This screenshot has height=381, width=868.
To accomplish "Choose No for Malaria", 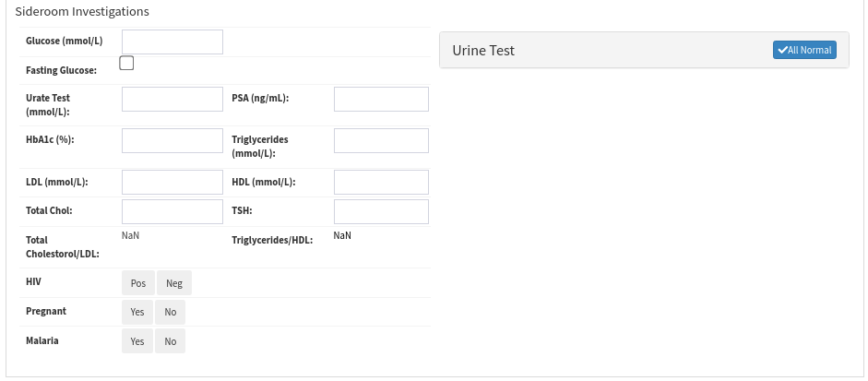I will pyautogui.click(x=171, y=341).
